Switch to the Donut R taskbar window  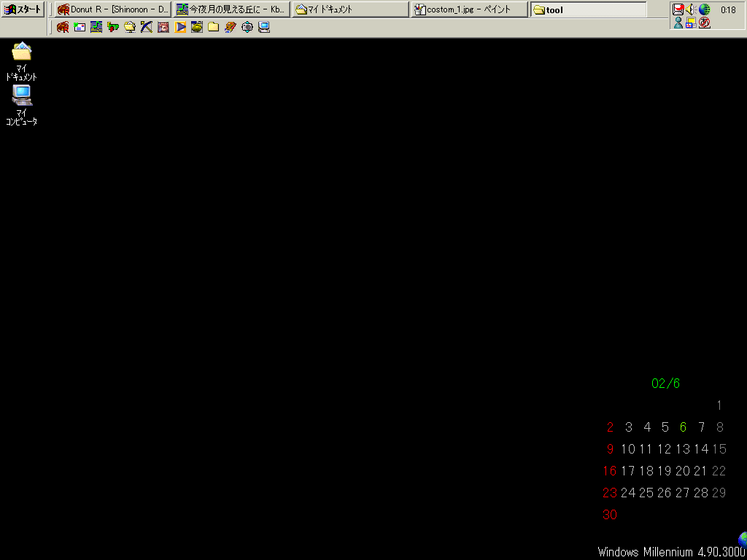click(x=113, y=9)
